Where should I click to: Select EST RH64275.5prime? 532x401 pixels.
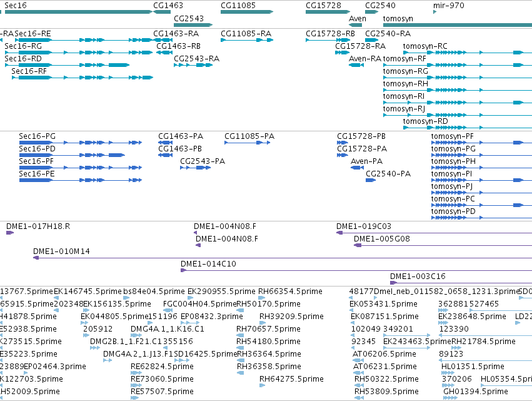(291, 379)
